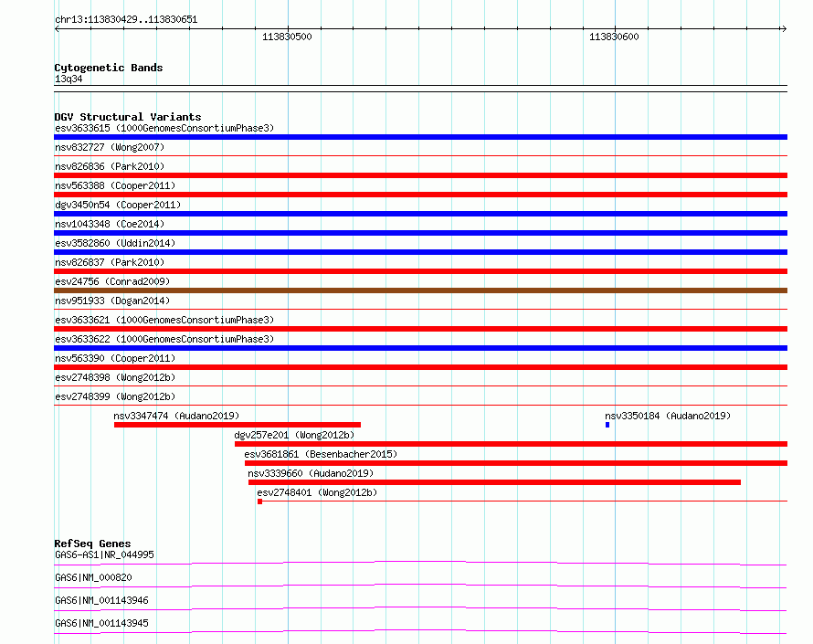Click the blue bar under esv3633615
Image resolution: width=813 pixels, height=644 pixels.
coord(420,137)
